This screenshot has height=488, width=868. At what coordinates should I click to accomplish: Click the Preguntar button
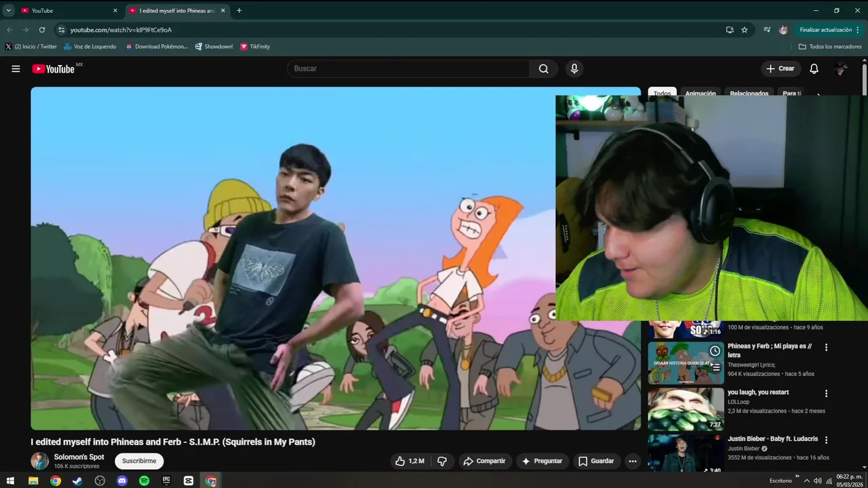coord(542,461)
